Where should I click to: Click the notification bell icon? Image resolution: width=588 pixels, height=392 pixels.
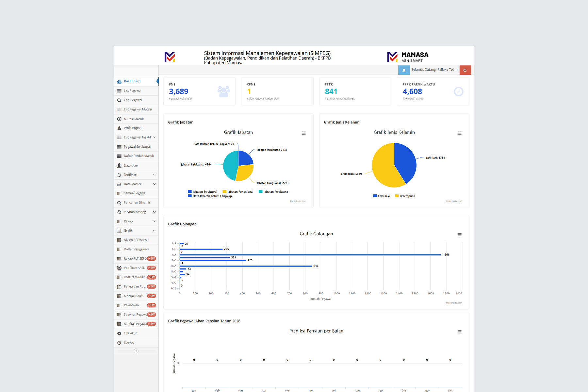[x=404, y=70]
